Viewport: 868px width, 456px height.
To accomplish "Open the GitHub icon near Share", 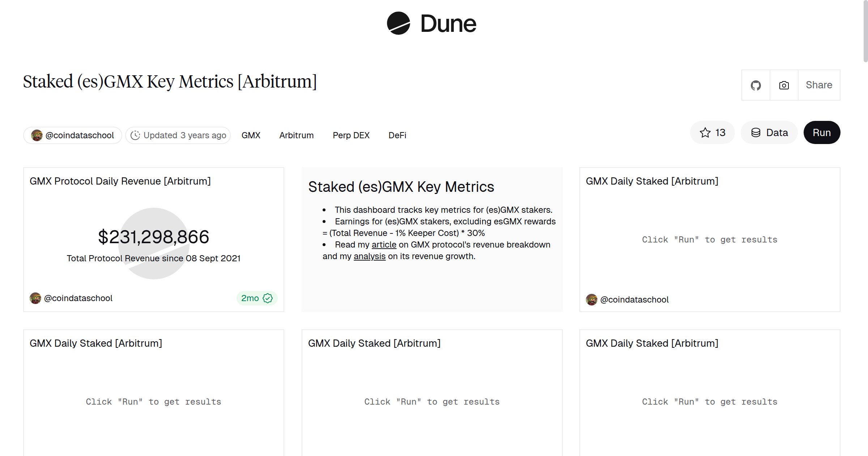I will (x=756, y=85).
